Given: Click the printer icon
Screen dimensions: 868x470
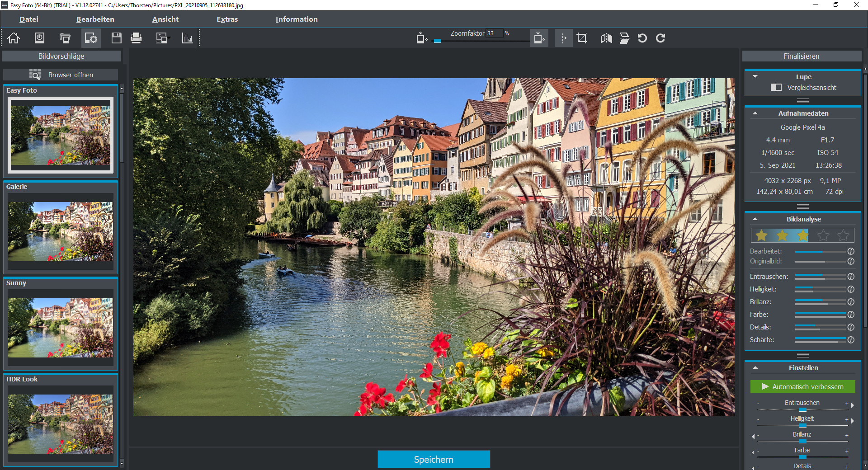Looking at the screenshot, I should tap(136, 38).
